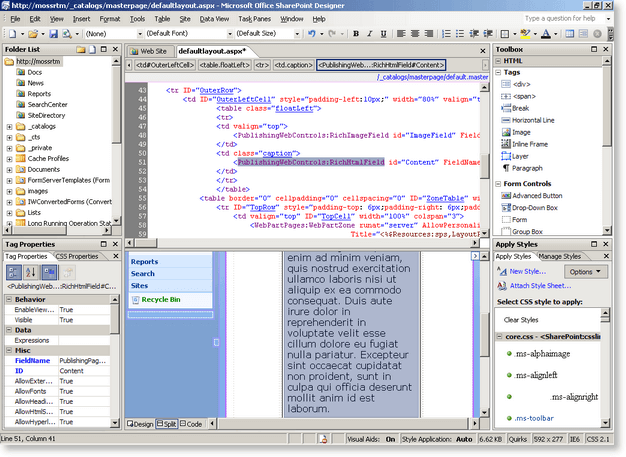The width and height of the screenshot is (626, 457).
Task: Open the Options dropdown button
Action: point(585,272)
